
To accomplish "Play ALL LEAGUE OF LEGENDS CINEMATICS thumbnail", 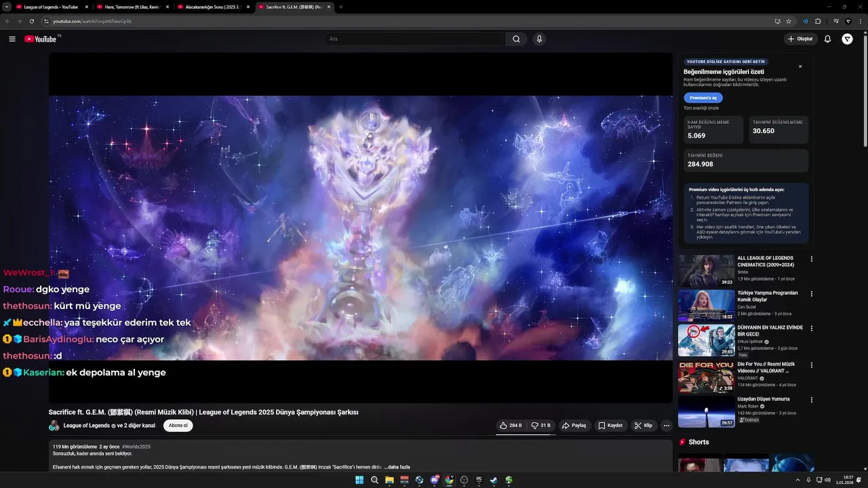I will (707, 270).
